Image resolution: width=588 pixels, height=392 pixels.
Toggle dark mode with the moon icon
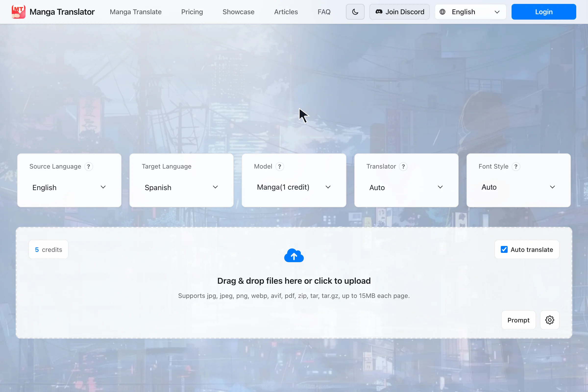[x=355, y=12]
